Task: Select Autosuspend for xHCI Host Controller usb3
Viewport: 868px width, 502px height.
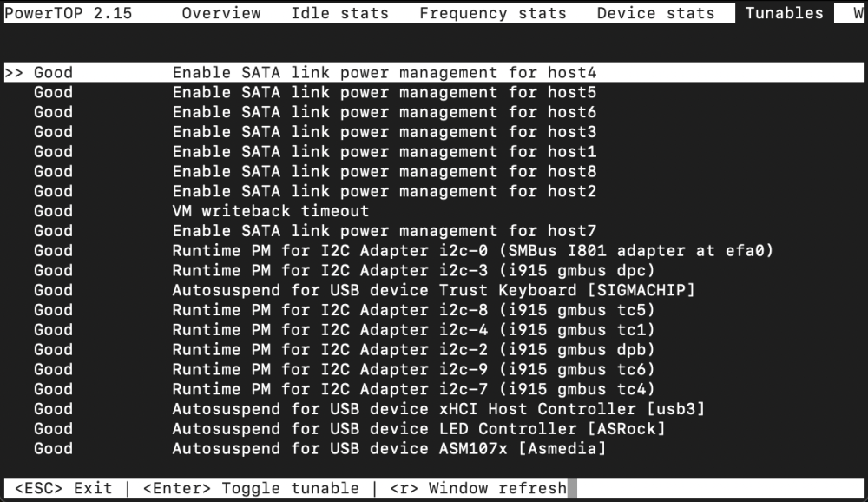Action: click(x=433, y=409)
